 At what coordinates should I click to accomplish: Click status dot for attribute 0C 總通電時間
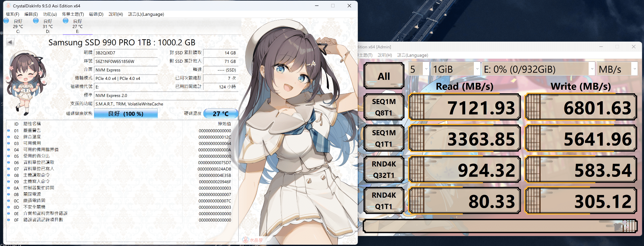(9, 201)
